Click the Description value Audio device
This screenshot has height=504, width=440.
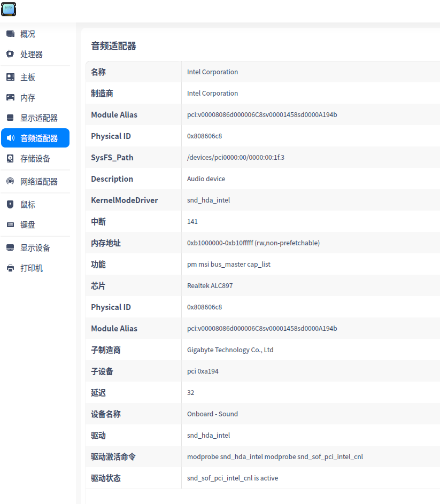tap(206, 179)
